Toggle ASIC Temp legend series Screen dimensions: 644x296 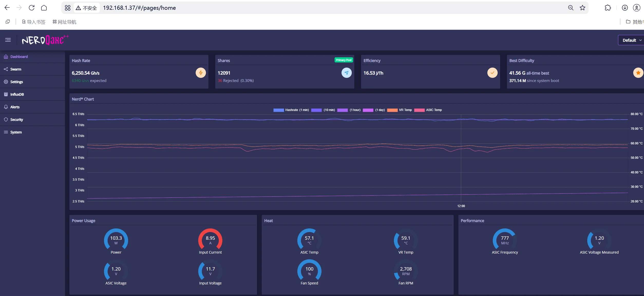pos(428,110)
